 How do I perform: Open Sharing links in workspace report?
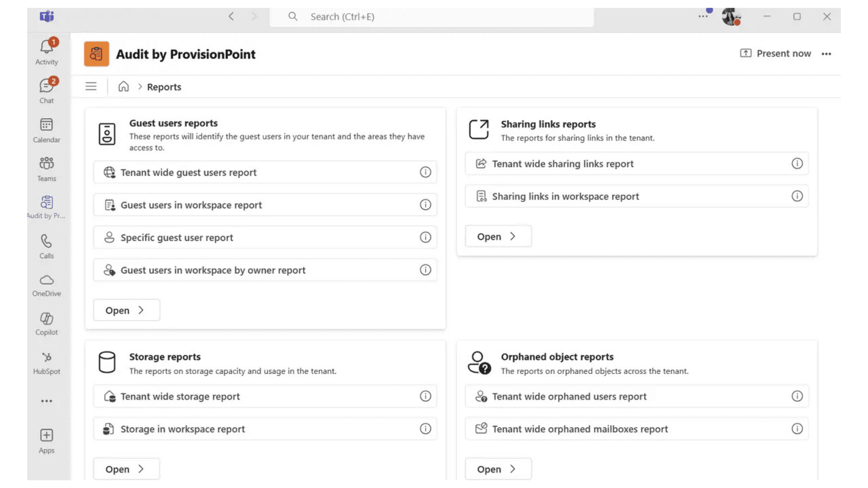pyautogui.click(x=637, y=196)
